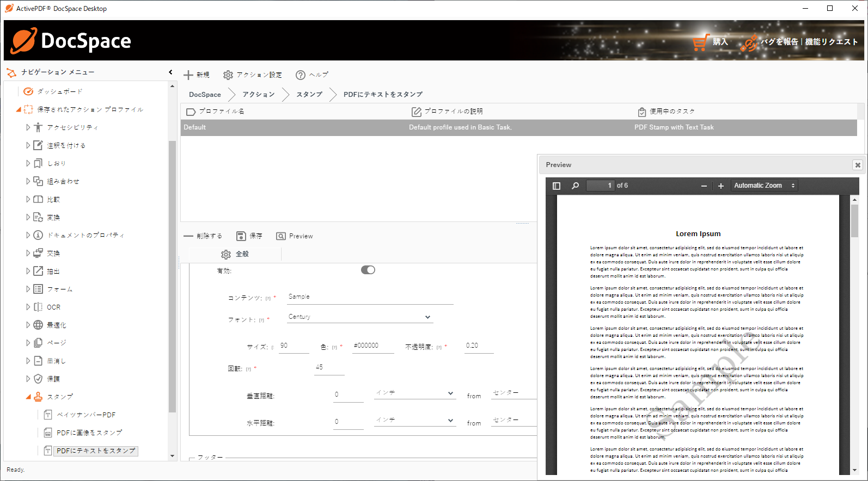The width and height of the screenshot is (868, 481).
Task: Click the dashboard icon in navigation
Action: (x=29, y=91)
